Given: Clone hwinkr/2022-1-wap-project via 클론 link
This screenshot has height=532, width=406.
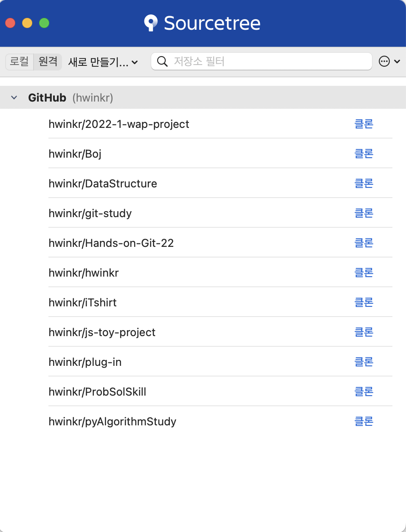Looking at the screenshot, I should pyautogui.click(x=364, y=124).
